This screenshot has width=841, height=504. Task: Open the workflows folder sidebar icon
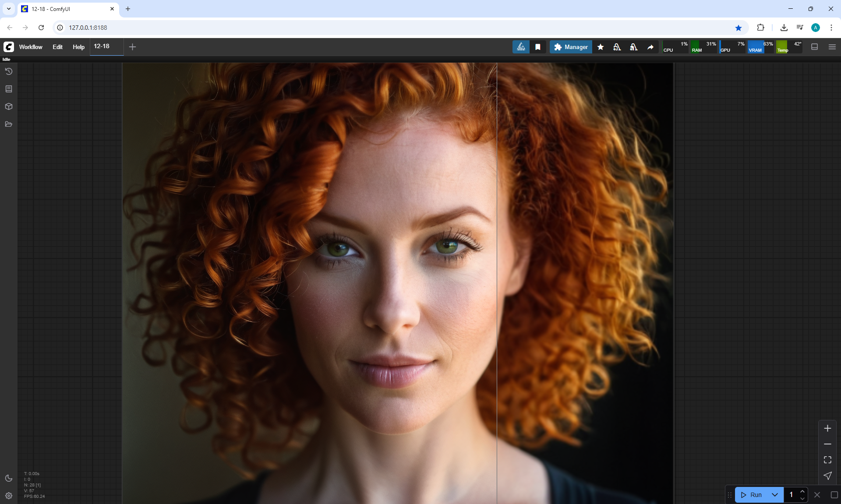pyautogui.click(x=8, y=124)
